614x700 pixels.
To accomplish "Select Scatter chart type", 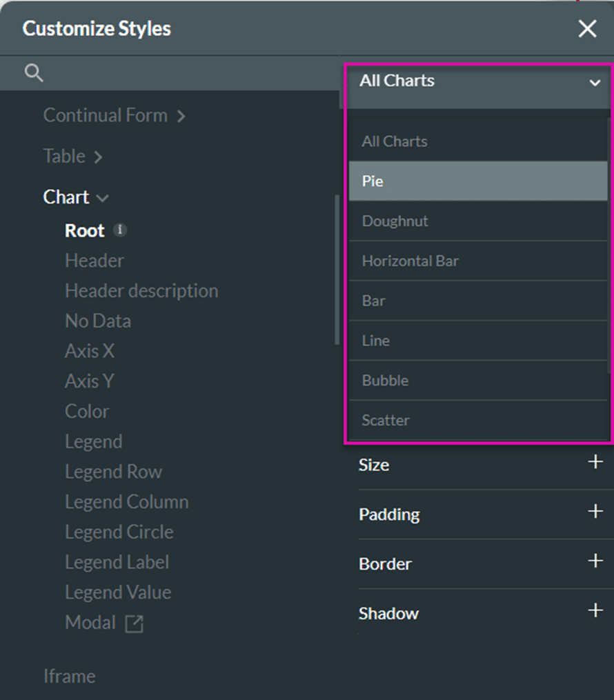I will 477,420.
